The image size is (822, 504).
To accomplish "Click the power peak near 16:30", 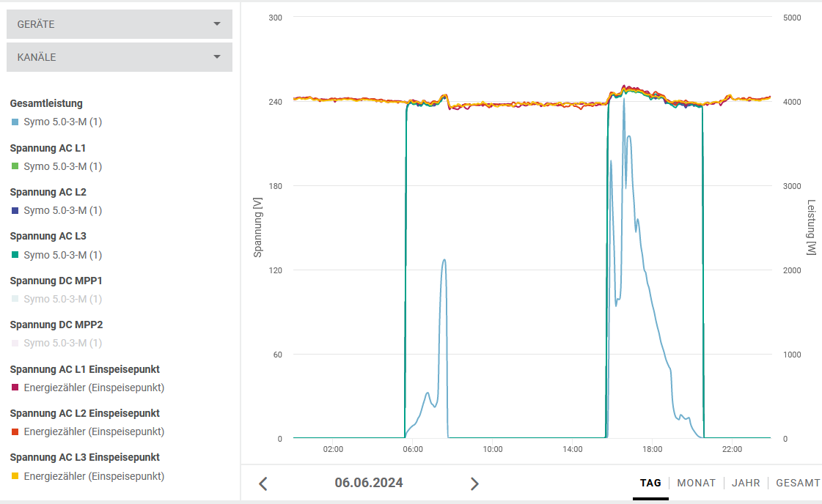I will [624, 98].
